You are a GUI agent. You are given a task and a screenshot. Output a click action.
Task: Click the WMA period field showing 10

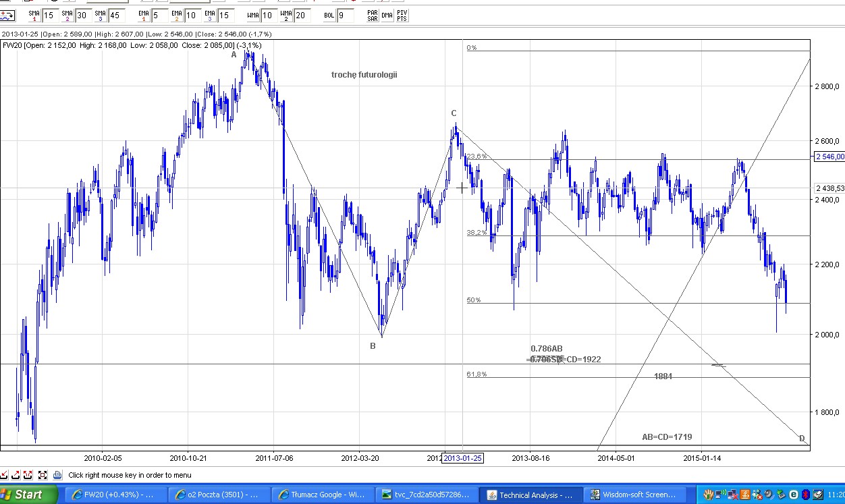pos(268,15)
